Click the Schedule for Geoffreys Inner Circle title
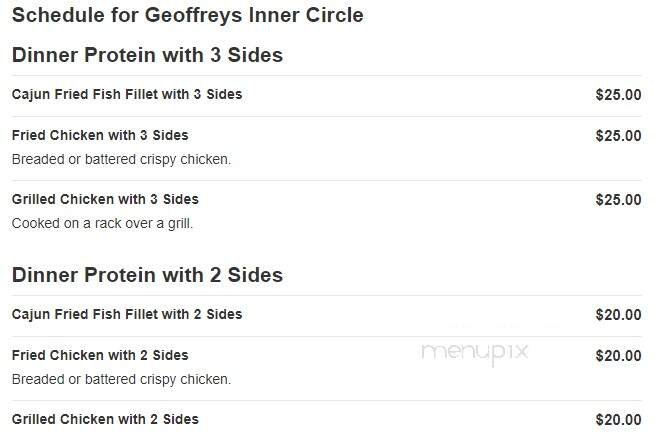 187,15
